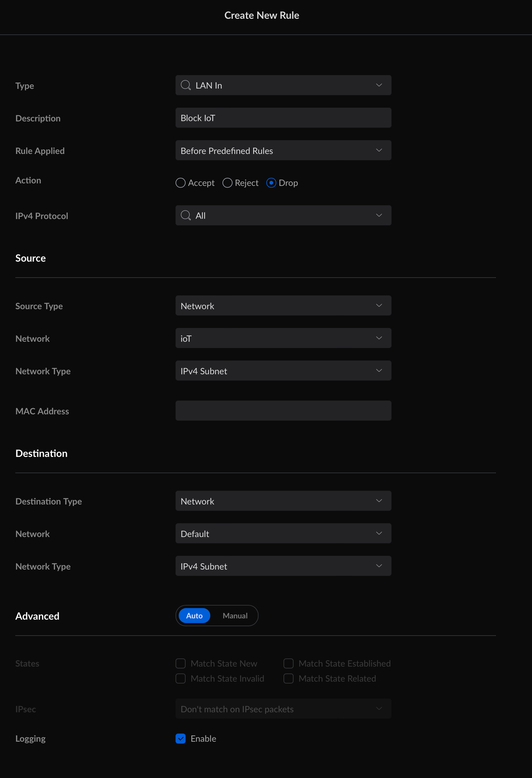Viewport: 532px width, 778px height.
Task: Select the Auto advanced mode tab
Action: point(194,616)
